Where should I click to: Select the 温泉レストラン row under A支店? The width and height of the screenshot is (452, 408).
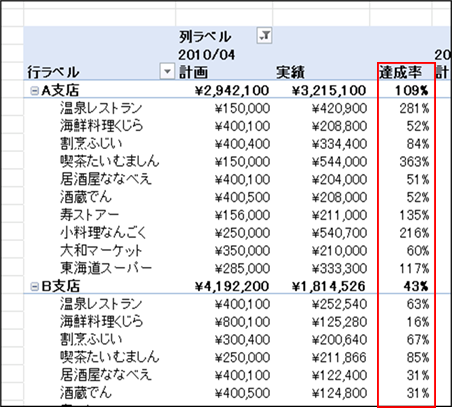pyautogui.click(x=101, y=108)
